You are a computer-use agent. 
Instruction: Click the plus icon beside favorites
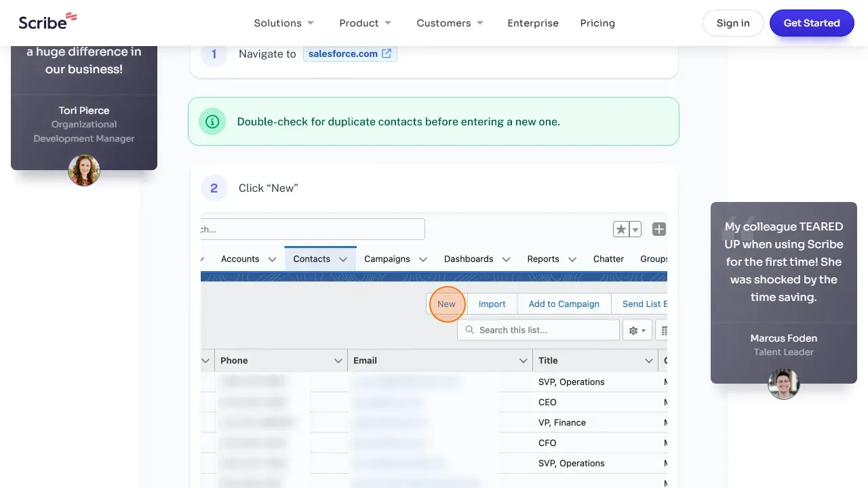click(658, 229)
